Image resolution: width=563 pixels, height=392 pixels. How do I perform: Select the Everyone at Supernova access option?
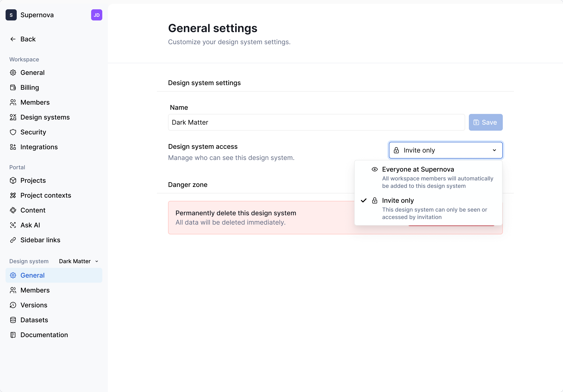[x=418, y=169]
